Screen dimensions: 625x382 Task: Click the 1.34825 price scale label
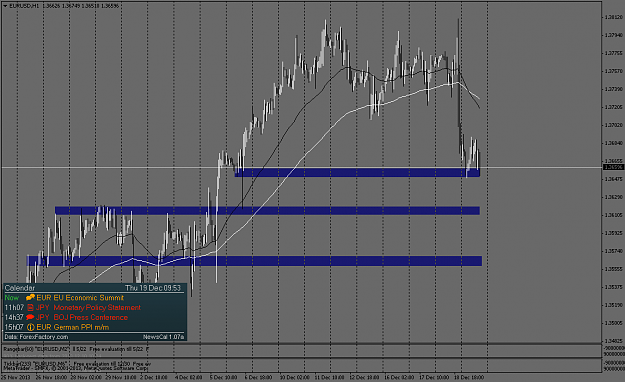pyautogui.click(x=613, y=341)
